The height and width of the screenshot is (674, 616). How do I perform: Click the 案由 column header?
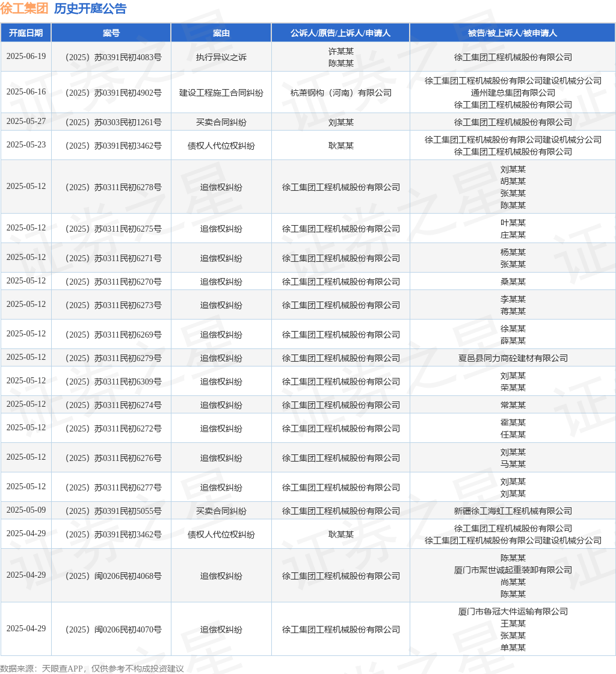click(x=221, y=32)
